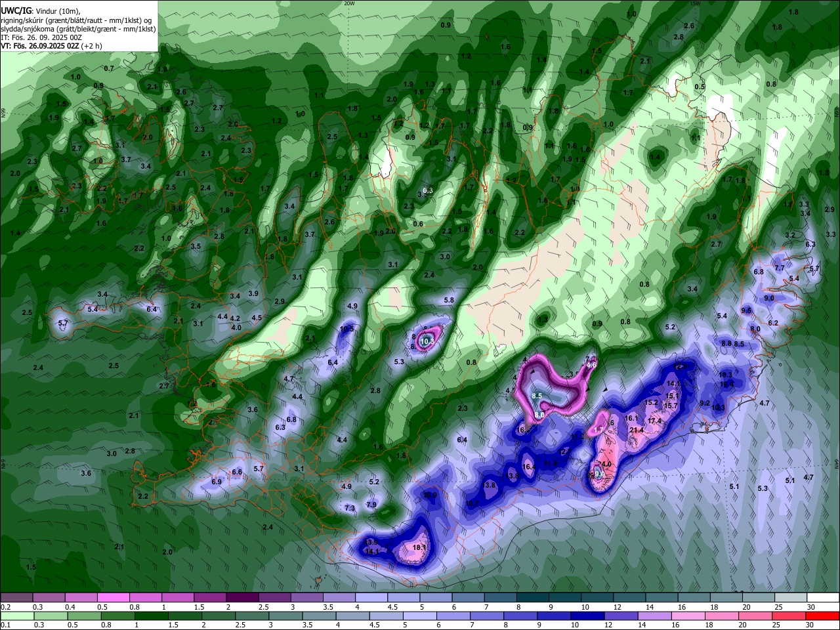Click the '15W' longitude label
The width and height of the screenshot is (840, 630).
(x=695, y=3)
